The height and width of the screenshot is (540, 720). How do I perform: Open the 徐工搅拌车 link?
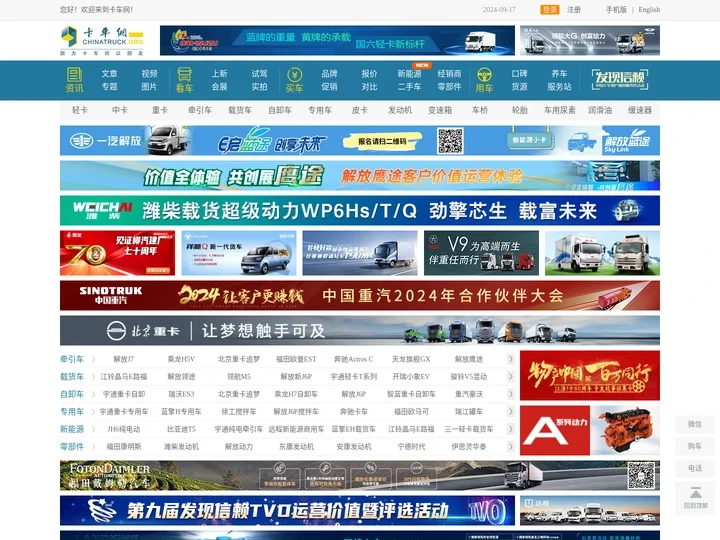[239, 411]
